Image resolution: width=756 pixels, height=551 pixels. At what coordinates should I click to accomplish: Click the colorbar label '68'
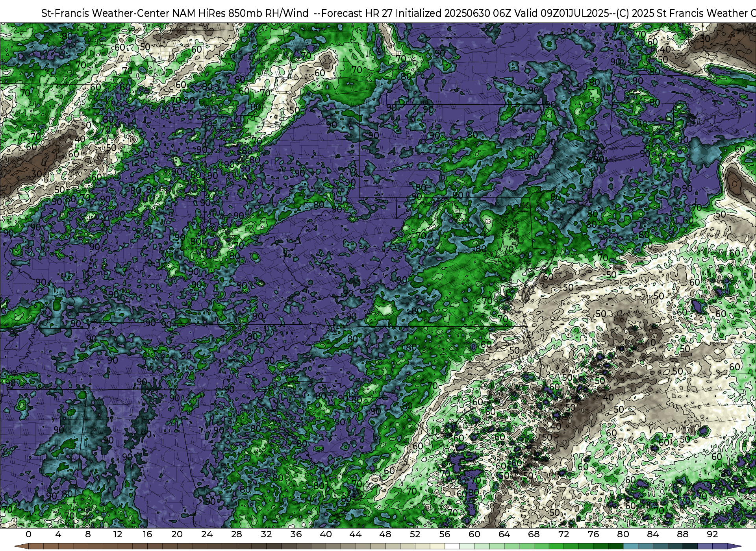tap(534, 534)
